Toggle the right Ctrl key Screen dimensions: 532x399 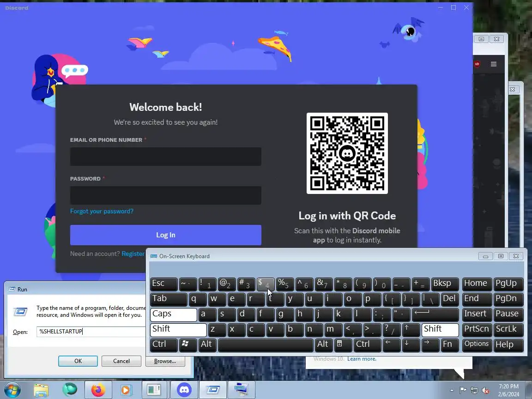[368, 345]
